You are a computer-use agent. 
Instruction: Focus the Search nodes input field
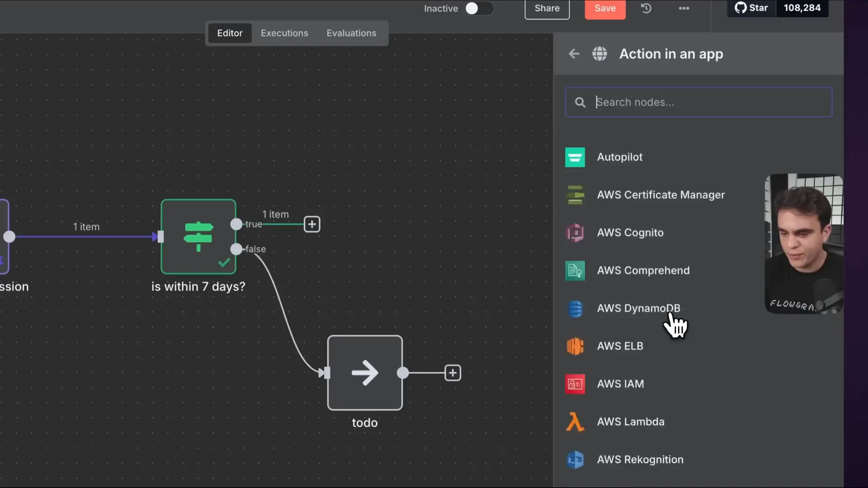coord(698,102)
